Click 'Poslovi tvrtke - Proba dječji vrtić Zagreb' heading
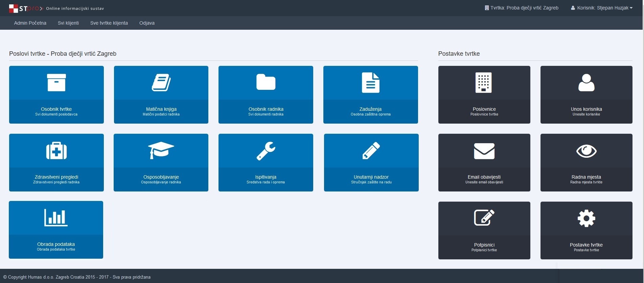 pyautogui.click(x=63, y=54)
